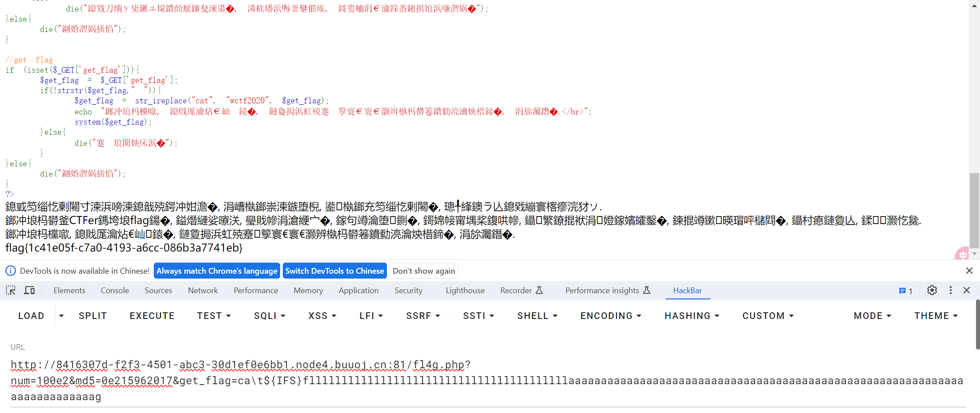Dismiss the DevTools language infobar
The width and height of the screenshot is (980, 413).
coord(969,271)
